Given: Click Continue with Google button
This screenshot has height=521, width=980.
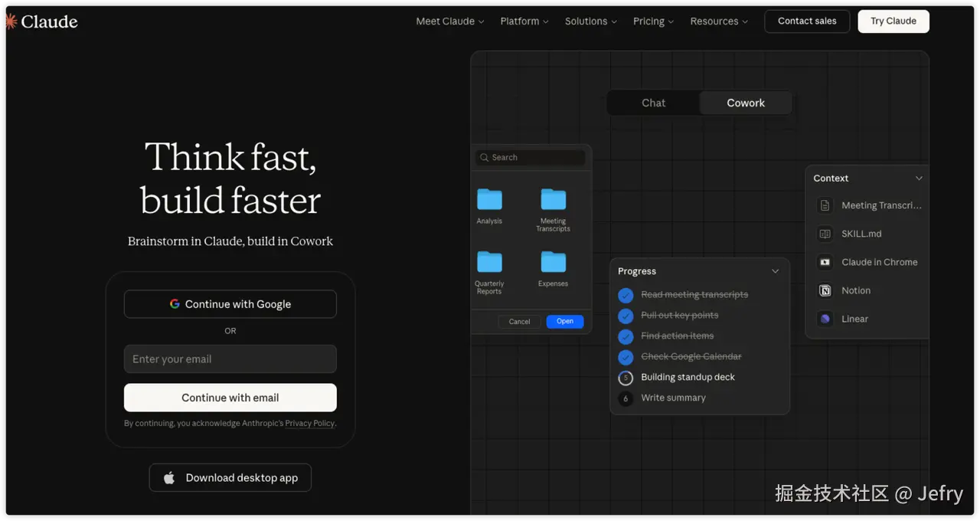Looking at the screenshot, I should click(x=230, y=304).
